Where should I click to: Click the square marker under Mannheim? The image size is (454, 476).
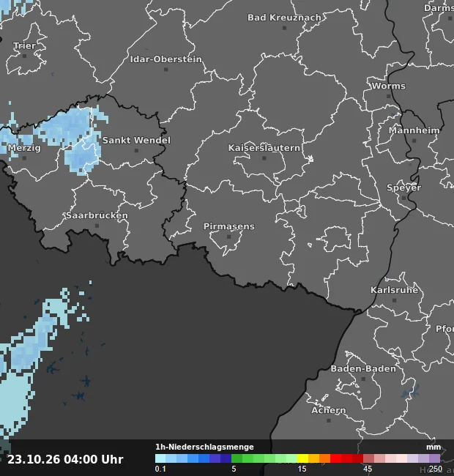coord(414,141)
